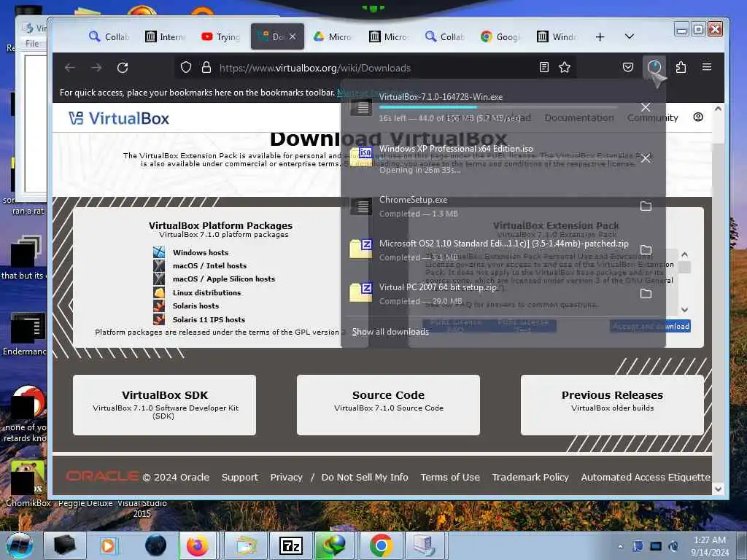Viewport: 747px width, 560px height.
Task: Switch to the Google tab
Action: click(x=500, y=36)
